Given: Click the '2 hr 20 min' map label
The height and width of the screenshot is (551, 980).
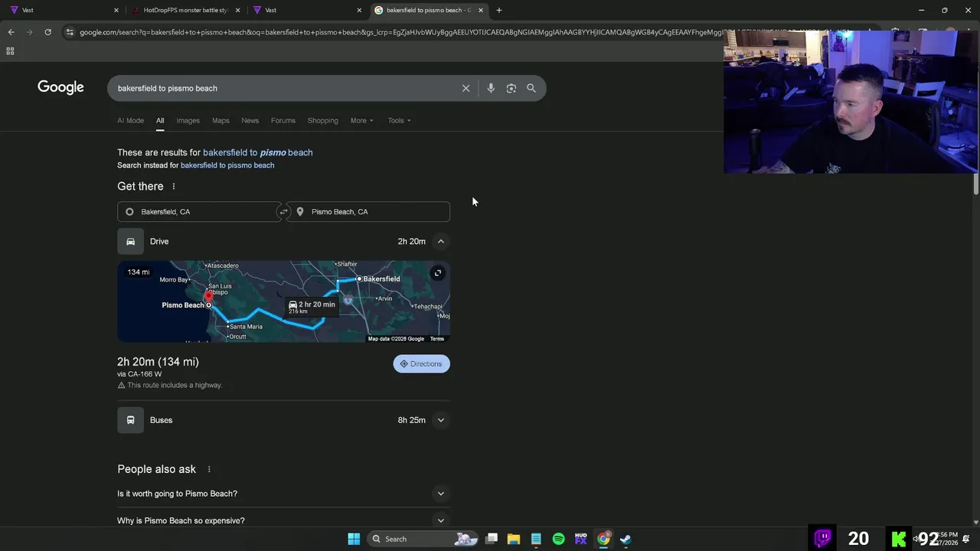Looking at the screenshot, I should [x=312, y=307].
